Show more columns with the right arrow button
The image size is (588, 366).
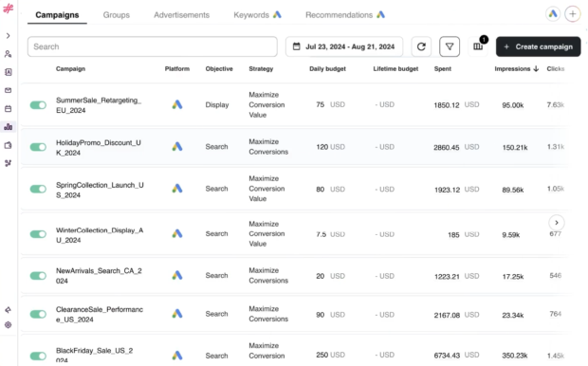tap(557, 223)
